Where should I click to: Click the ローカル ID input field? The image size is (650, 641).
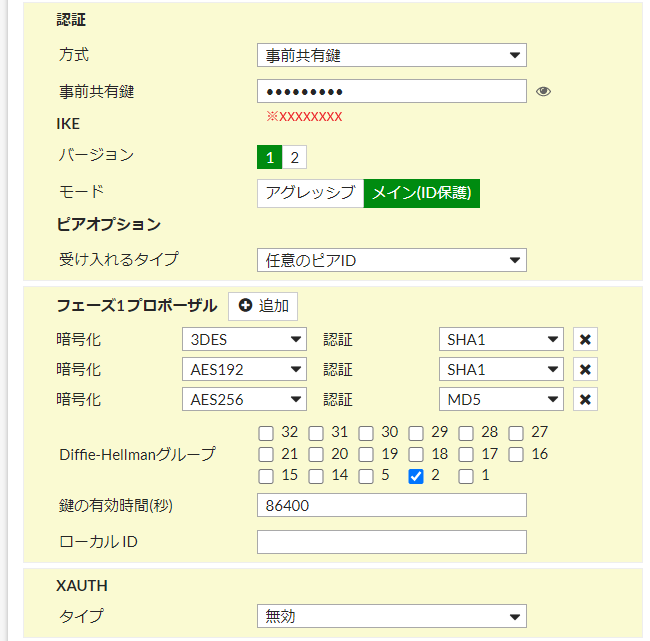coord(392,541)
